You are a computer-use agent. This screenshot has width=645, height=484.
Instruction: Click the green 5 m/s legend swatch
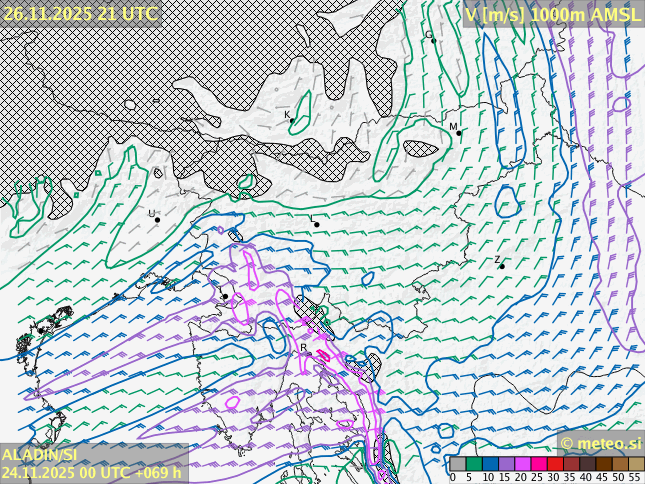[x=473, y=464]
